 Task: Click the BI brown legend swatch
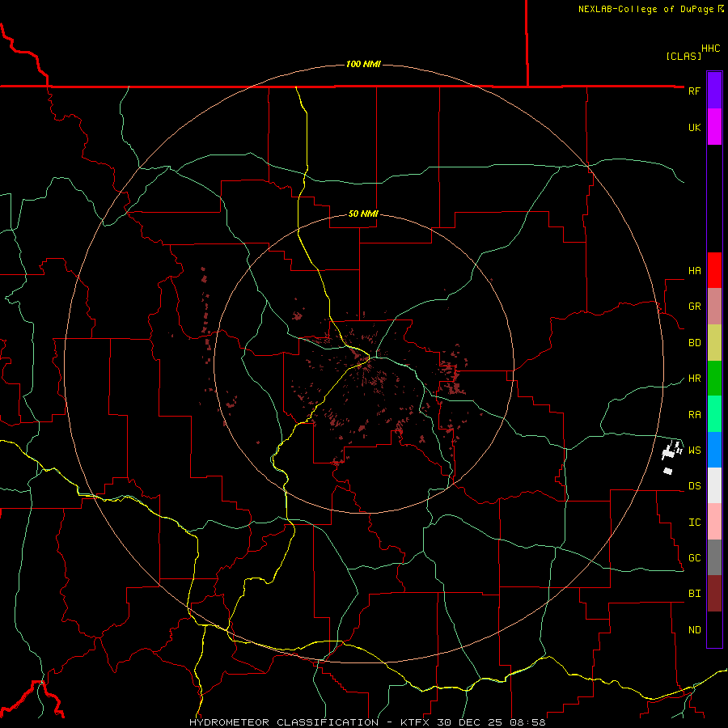click(714, 594)
